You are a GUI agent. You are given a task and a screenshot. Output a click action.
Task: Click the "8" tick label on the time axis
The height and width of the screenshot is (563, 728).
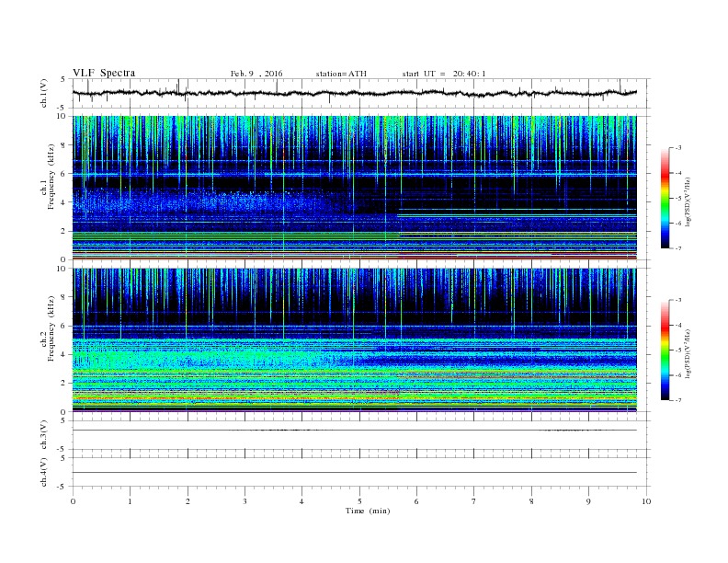point(531,501)
